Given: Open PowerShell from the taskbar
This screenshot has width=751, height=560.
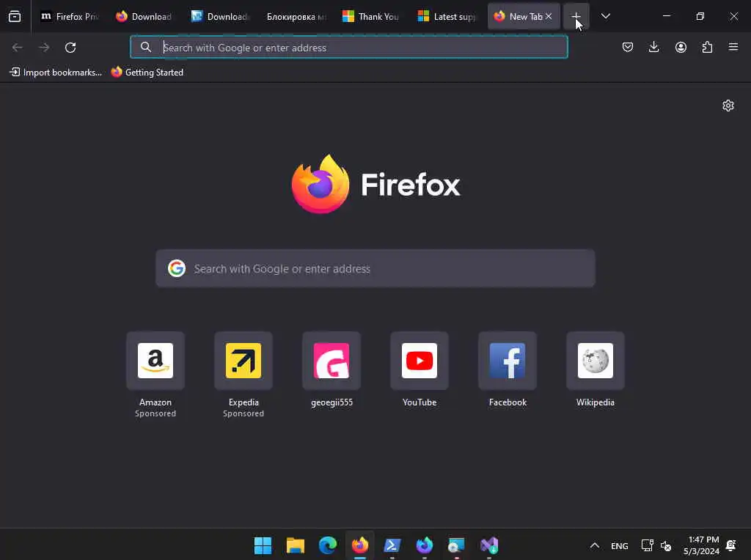Looking at the screenshot, I should [392, 545].
